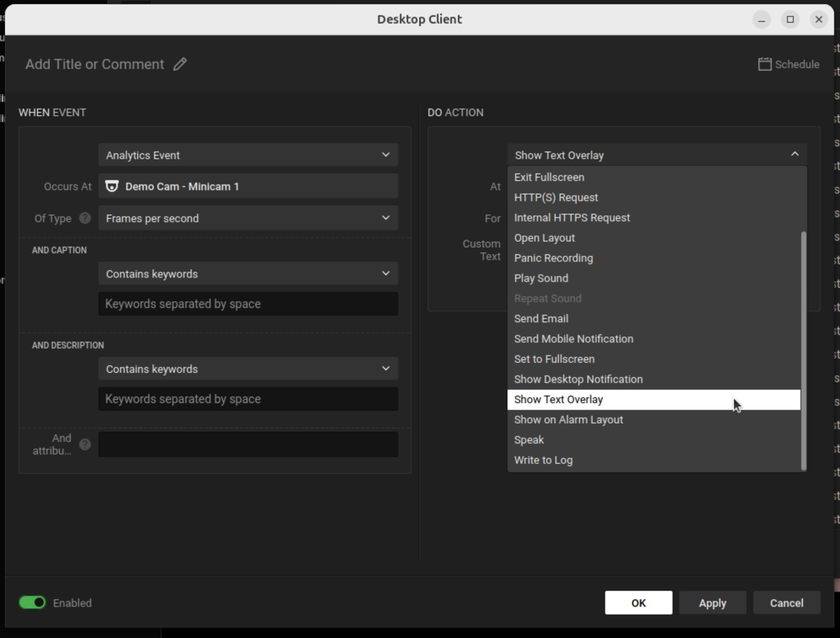Click the Cancel button
Screen dimensions: 840x638
pos(786,603)
